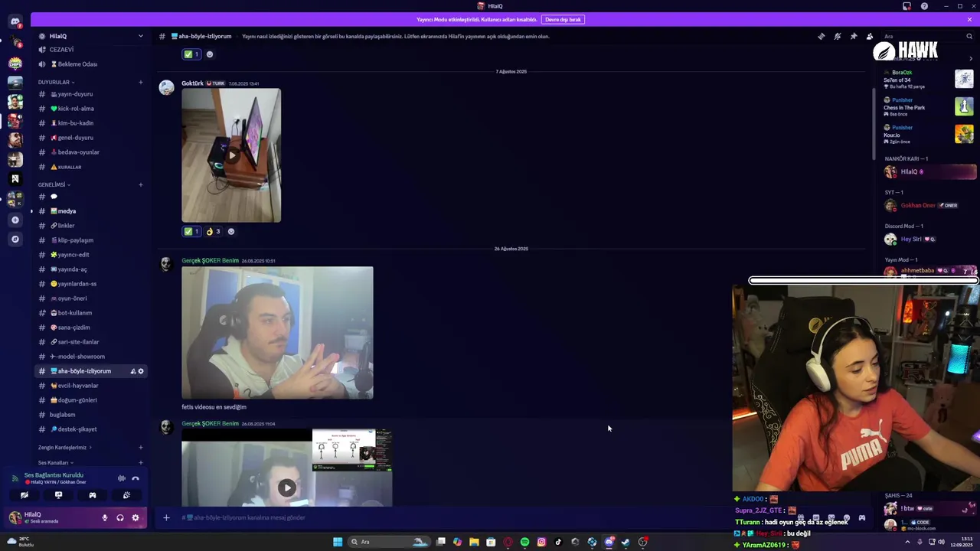Viewport: 980px width, 551px height.
Task: Toggle the member list icon
Action: pos(869,36)
